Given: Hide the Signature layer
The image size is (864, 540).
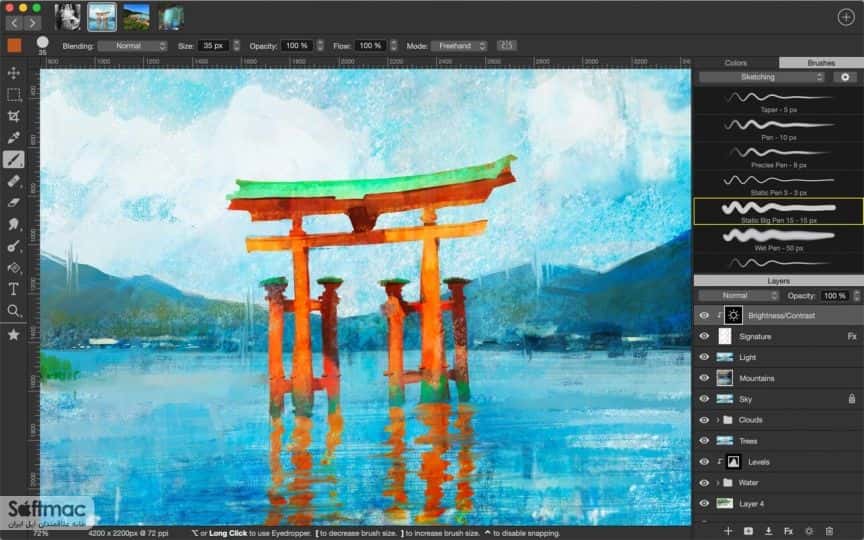Looking at the screenshot, I should click(704, 336).
